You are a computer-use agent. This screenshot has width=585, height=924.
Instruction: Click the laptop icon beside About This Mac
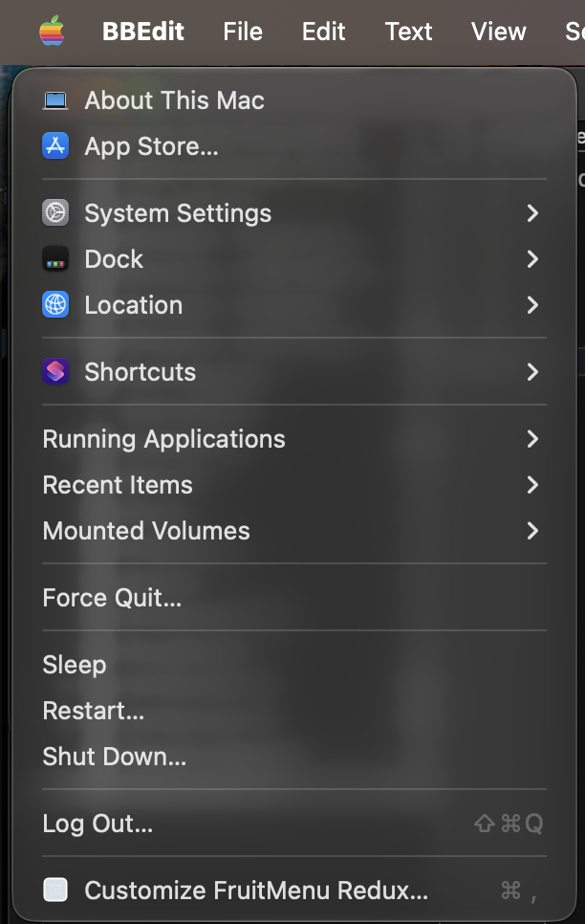(55, 100)
